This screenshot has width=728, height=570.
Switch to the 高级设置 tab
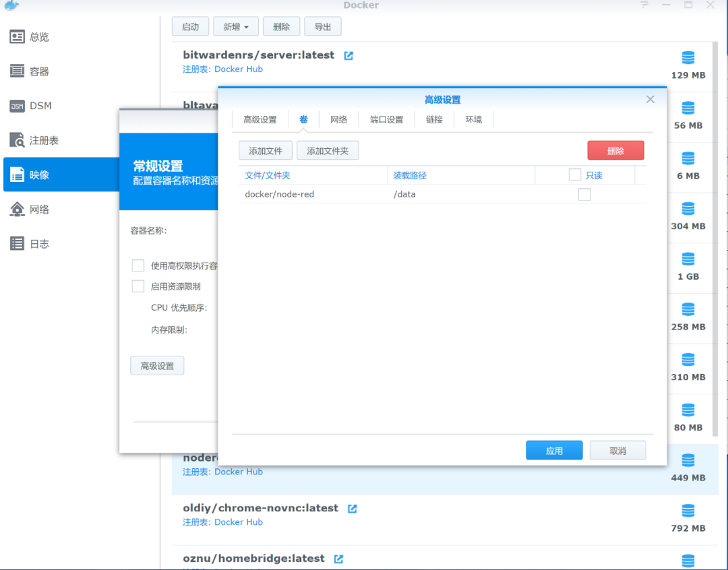click(x=260, y=120)
